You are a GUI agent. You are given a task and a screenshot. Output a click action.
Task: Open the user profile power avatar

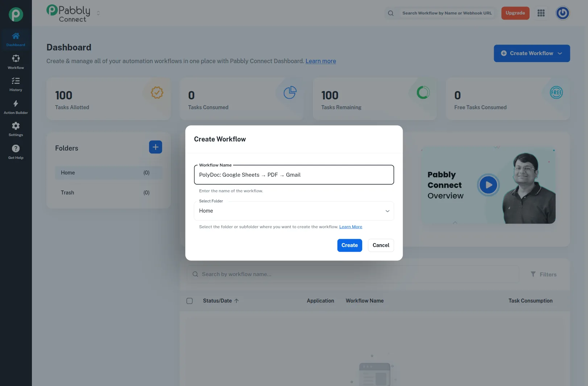pos(563,13)
